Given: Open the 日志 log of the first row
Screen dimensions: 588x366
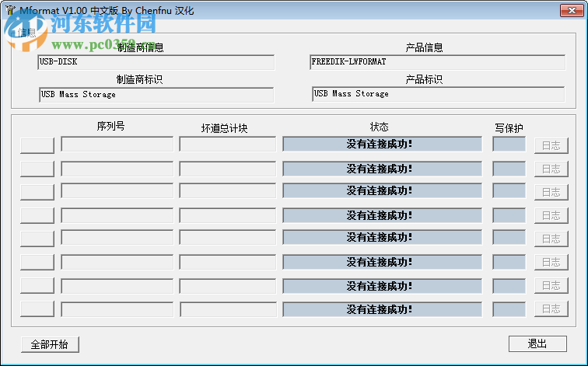Looking at the screenshot, I should [551, 146].
